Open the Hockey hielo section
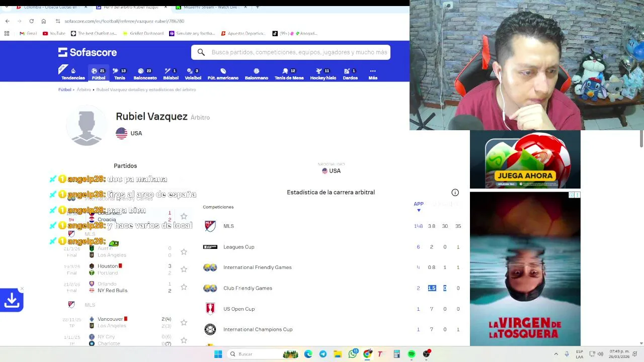The width and height of the screenshot is (644, 362). [323, 74]
